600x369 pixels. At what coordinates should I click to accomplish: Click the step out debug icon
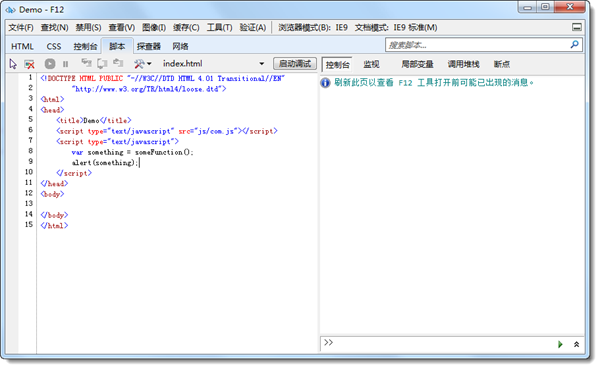tap(118, 63)
